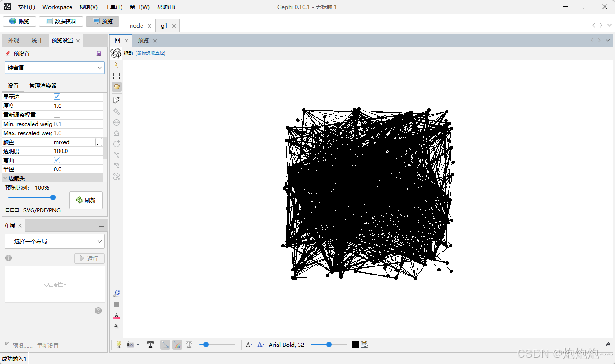615x364 pixels.
Task: Select the paint bucket brush tool
Action: [117, 133]
